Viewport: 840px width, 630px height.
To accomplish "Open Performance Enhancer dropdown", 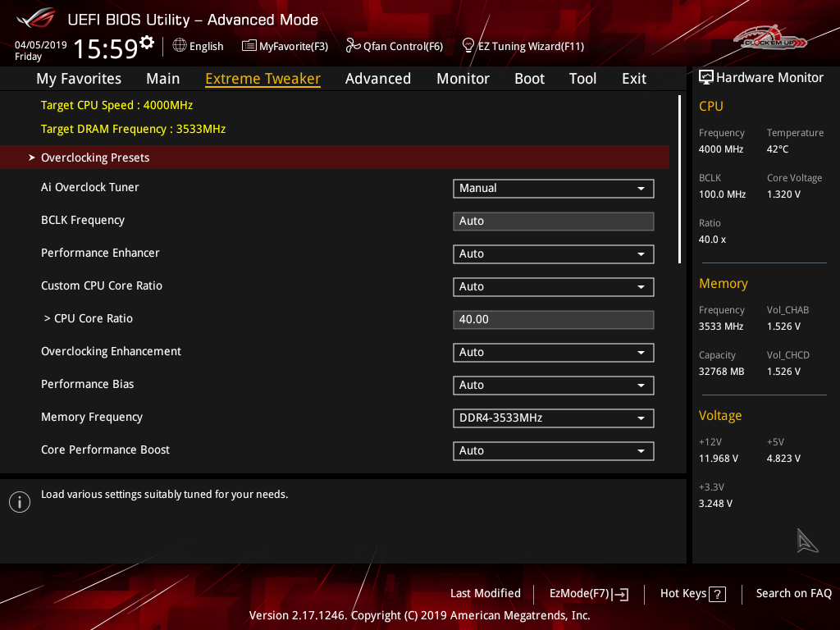I will (x=553, y=253).
